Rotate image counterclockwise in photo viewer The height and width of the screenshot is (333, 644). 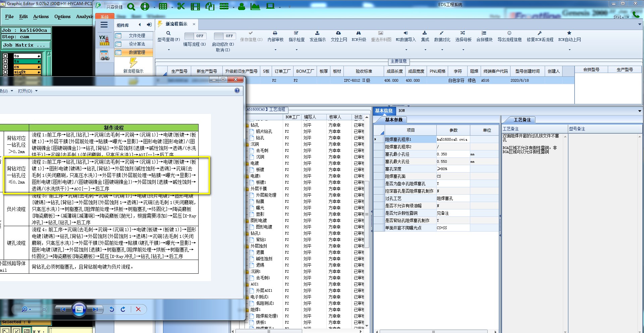[112, 309]
